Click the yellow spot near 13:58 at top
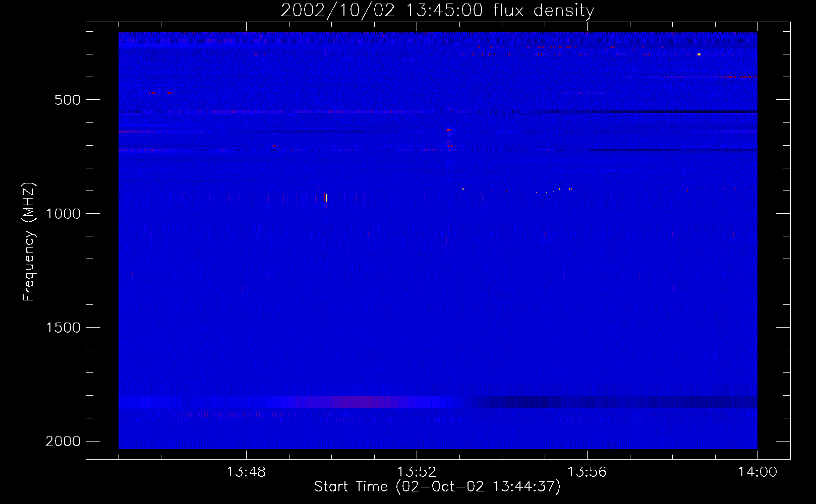 pos(699,54)
